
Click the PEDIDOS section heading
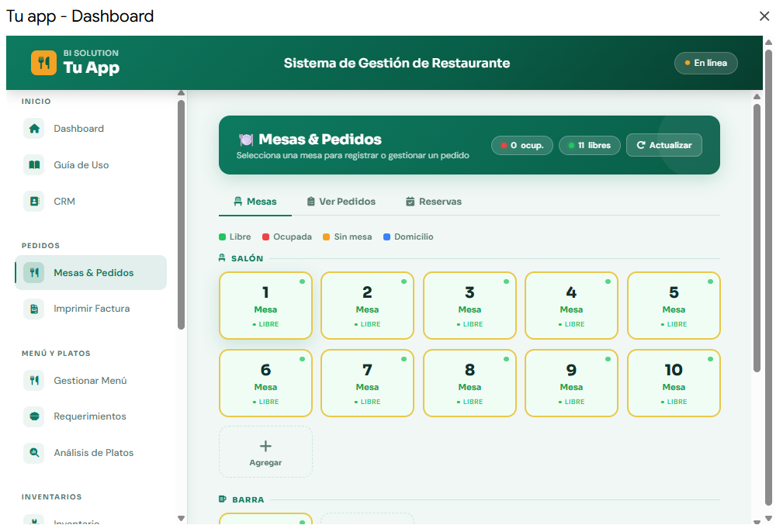click(40, 246)
